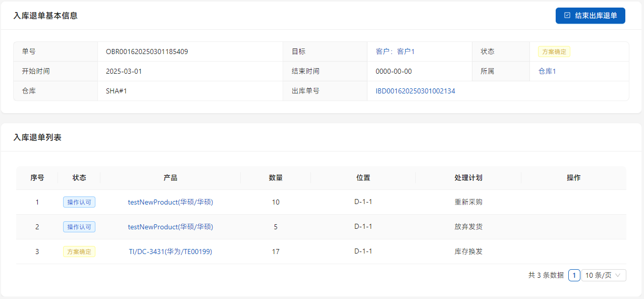Click the 方案确定 tag in row 3
The image size is (644, 299).
79,252
